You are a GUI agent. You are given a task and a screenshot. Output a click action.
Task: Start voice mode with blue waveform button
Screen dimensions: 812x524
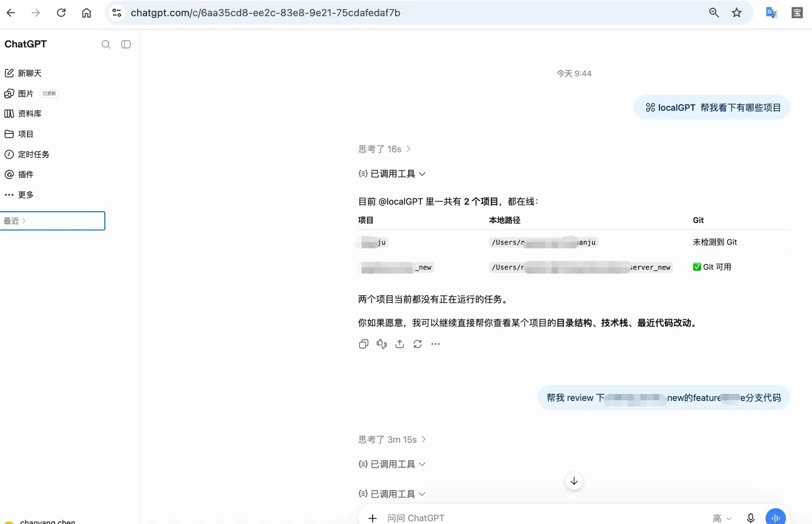pyautogui.click(x=776, y=517)
